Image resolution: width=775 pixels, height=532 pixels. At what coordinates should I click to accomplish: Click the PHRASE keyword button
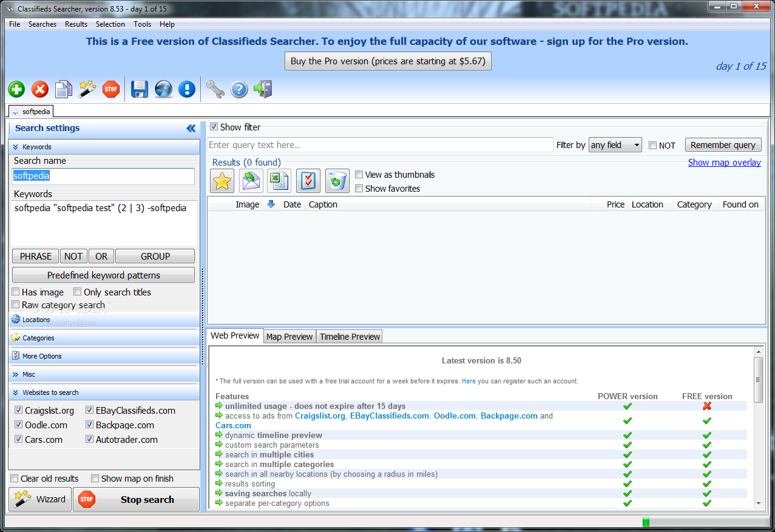(x=36, y=256)
